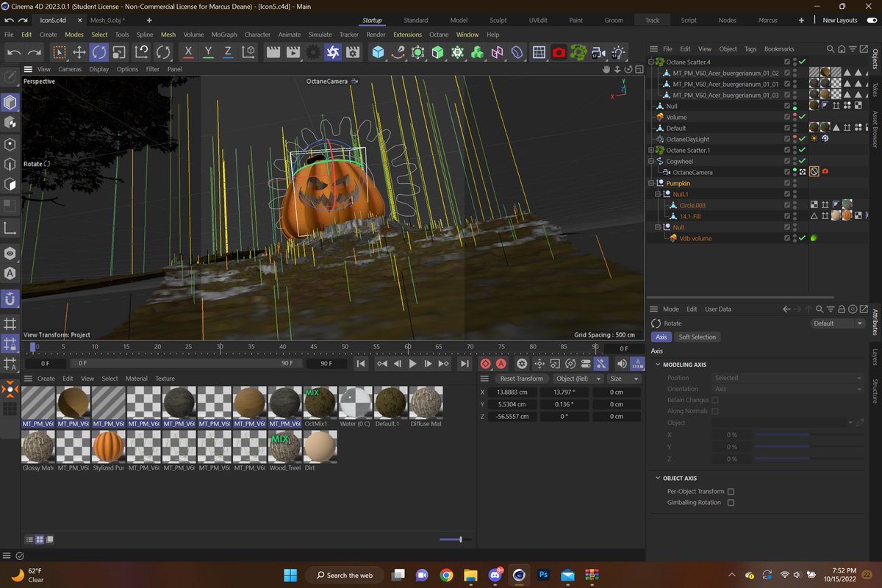Click the Windows Start button
The image size is (882, 588).
tap(289, 575)
